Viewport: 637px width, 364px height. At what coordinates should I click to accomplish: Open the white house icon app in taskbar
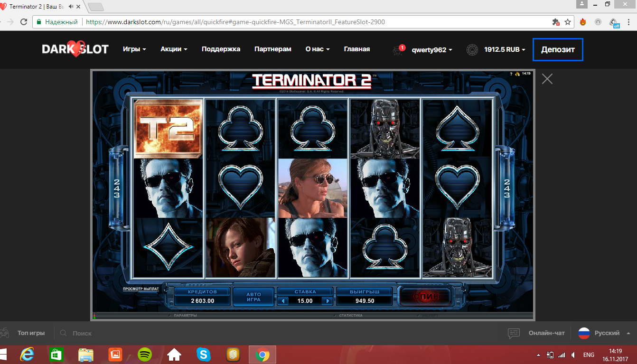point(174,354)
